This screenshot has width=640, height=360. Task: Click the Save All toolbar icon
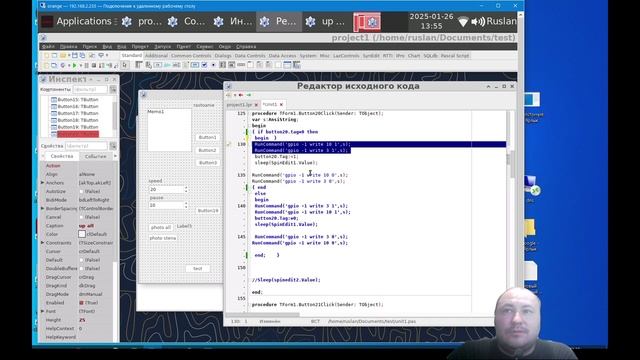pyautogui.click(x=82, y=55)
